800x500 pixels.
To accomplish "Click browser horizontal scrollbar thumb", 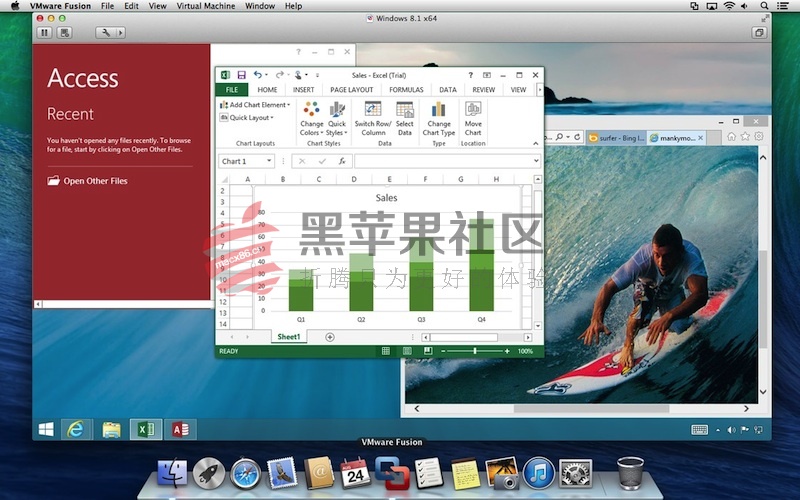I will point(591,409).
